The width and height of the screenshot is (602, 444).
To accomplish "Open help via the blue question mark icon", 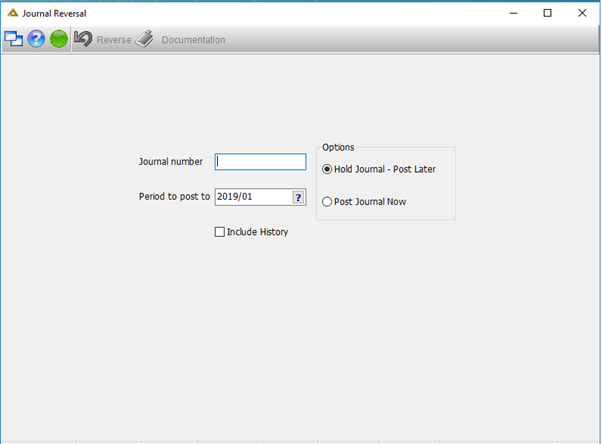I will coord(36,39).
